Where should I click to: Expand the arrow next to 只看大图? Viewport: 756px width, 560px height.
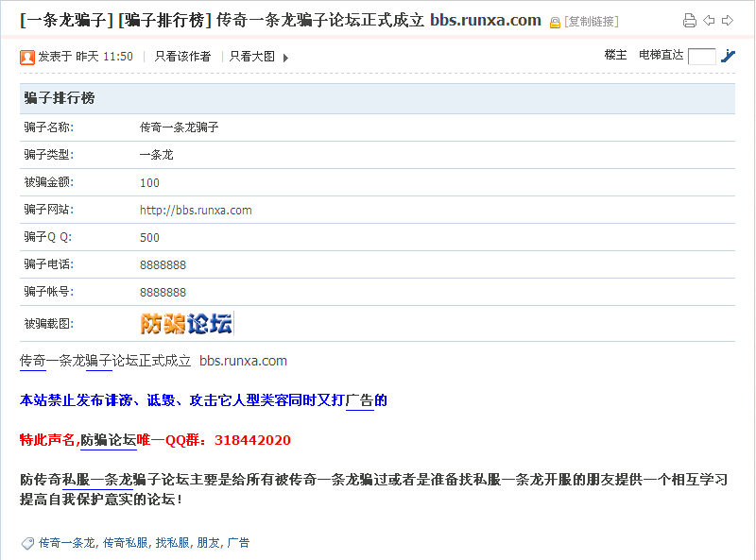tap(286, 58)
